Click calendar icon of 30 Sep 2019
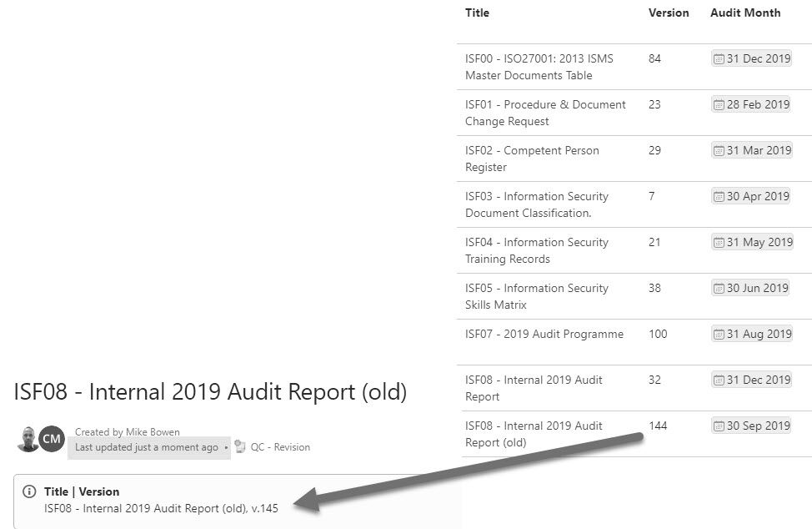 (719, 426)
